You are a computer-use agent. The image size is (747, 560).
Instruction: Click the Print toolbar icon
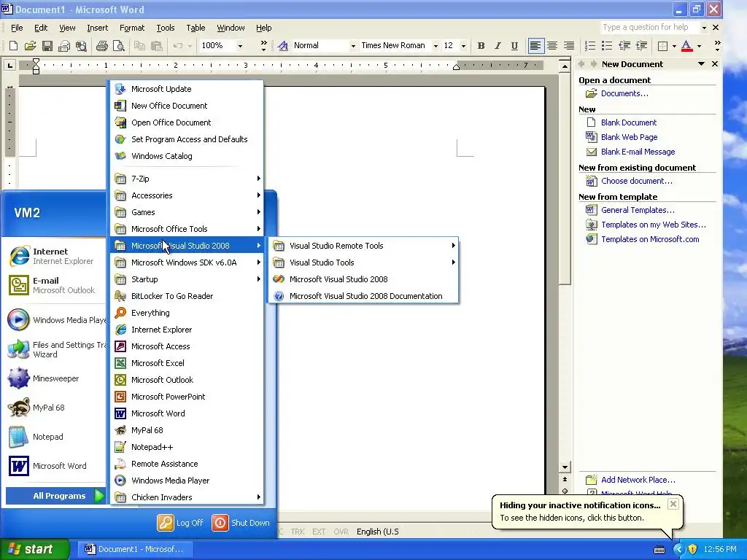101,46
